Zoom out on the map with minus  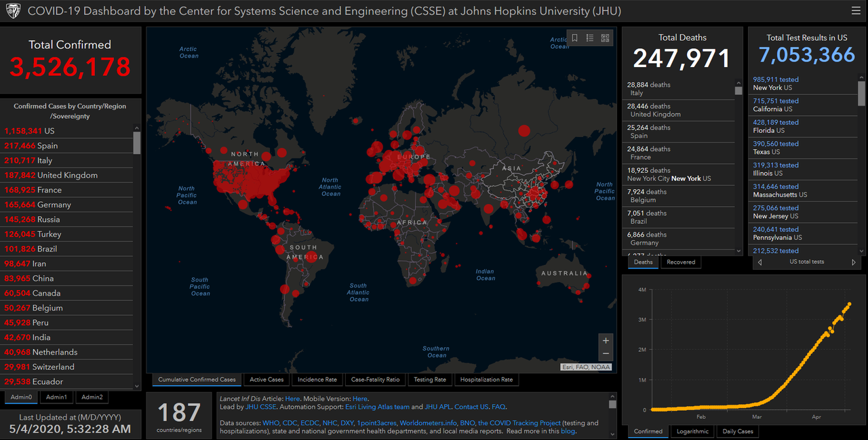pos(606,355)
